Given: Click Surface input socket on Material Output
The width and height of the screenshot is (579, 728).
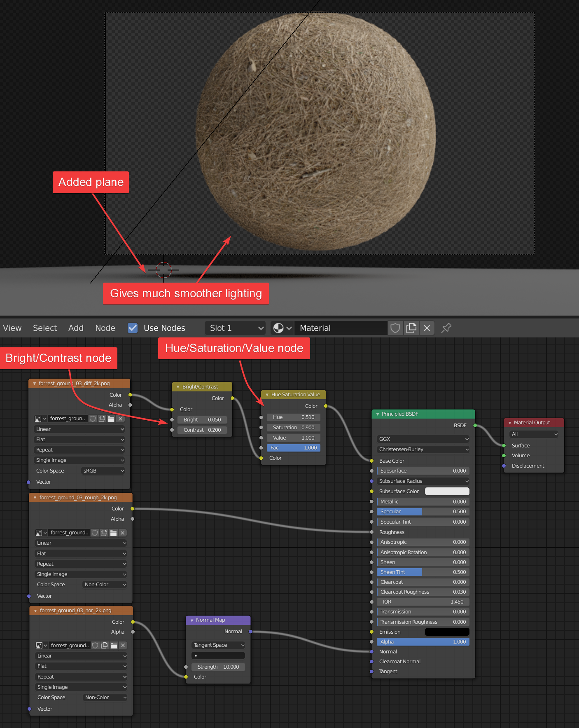Looking at the screenshot, I should 504,446.
